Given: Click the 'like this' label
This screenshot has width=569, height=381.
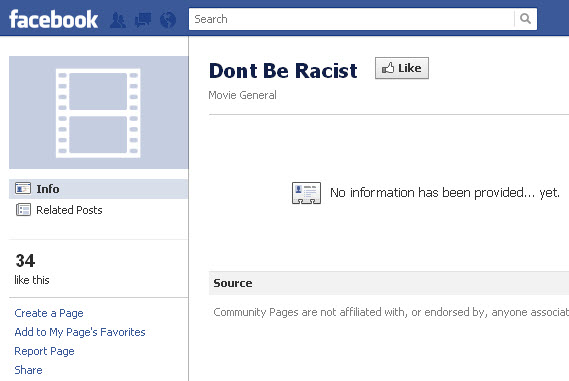Looking at the screenshot, I should 32,280.
